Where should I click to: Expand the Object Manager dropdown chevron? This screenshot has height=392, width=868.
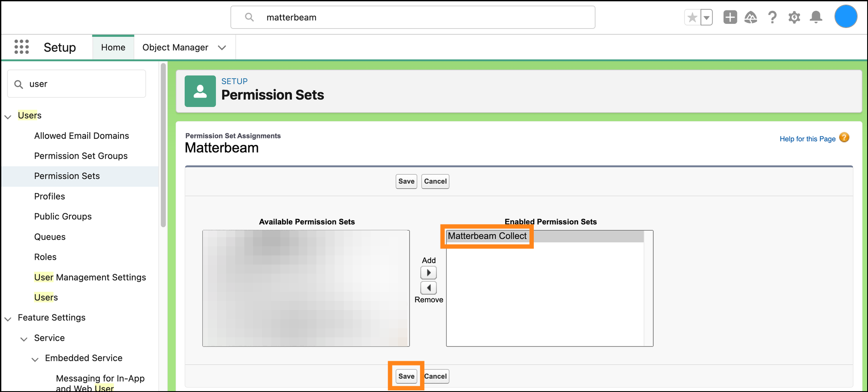click(x=222, y=48)
